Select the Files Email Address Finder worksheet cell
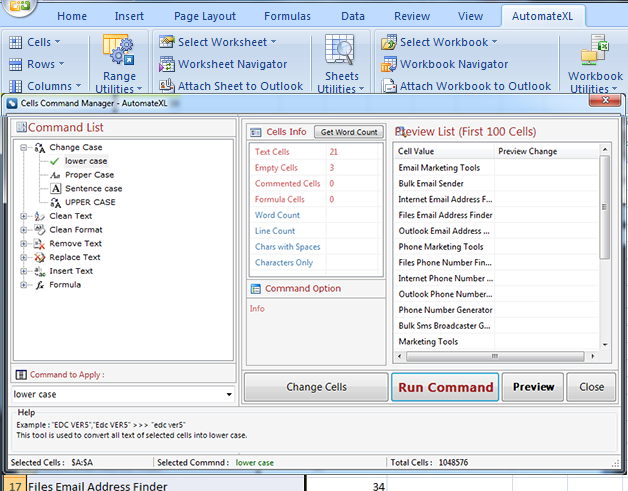 click(x=165, y=485)
